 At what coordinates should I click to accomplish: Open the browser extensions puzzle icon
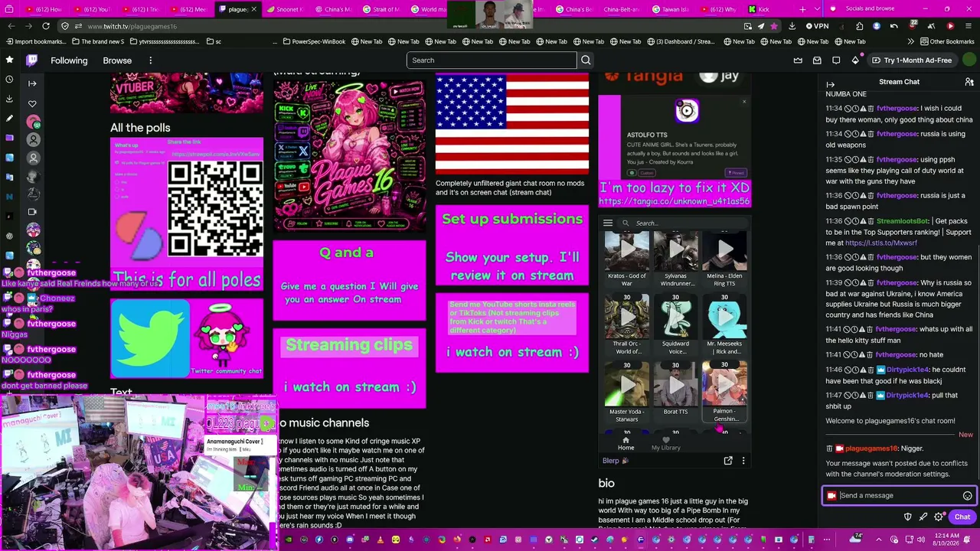click(x=859, y=26)
